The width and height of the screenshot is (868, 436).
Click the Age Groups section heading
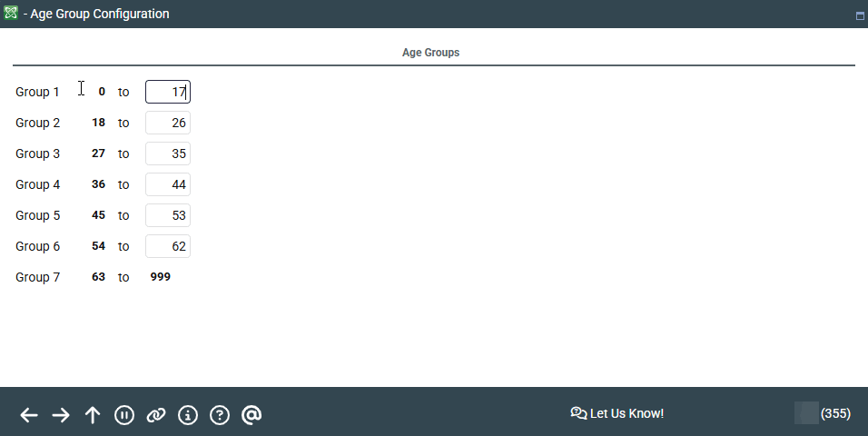(430, 53)
